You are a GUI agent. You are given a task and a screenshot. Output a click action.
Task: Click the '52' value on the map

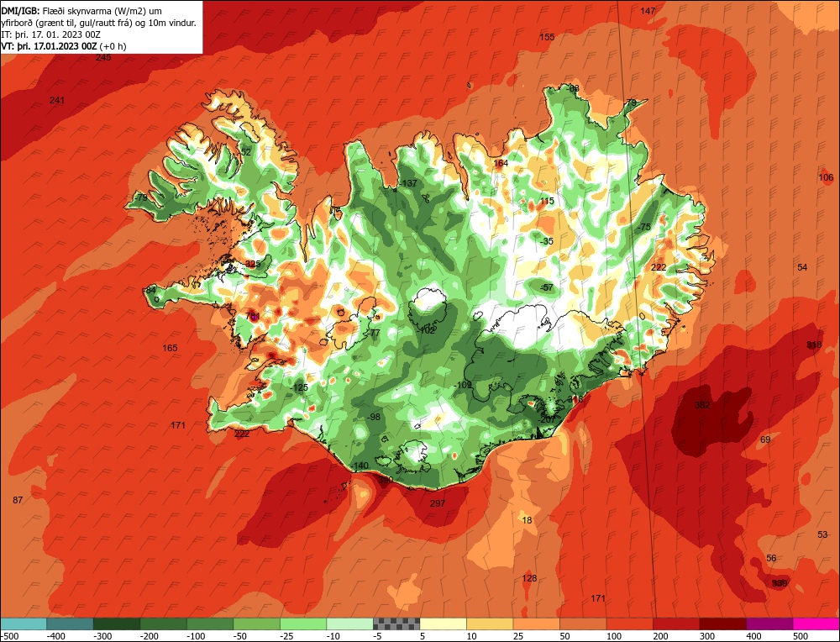[x=246, y=152]
